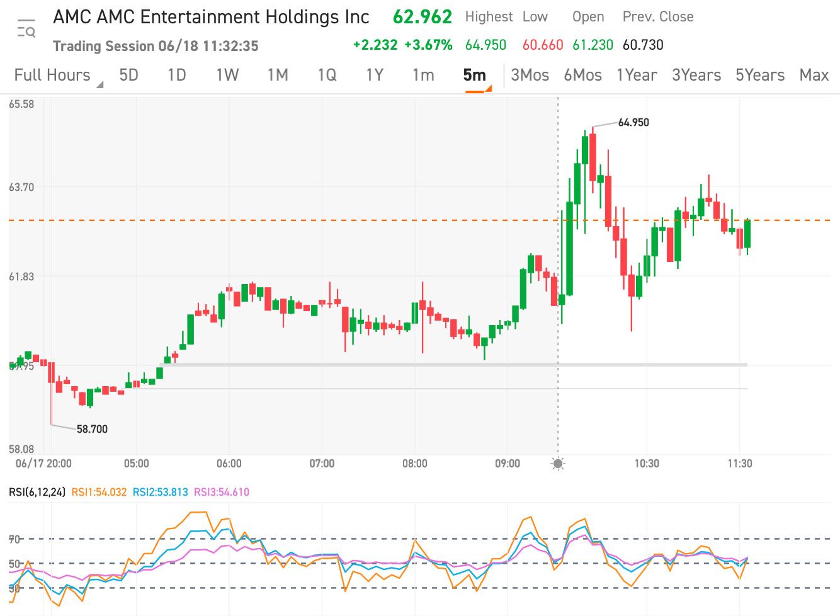Viewport: 840px width, 616px height.
Task: Click the 09:00 time axis label
Action: click(508, 464)
